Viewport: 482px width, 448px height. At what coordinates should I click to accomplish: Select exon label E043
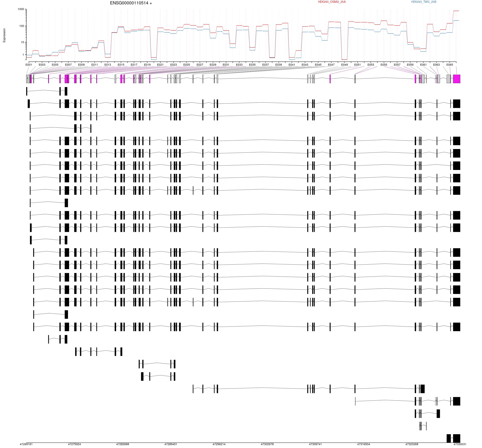[x=305, y=65]
